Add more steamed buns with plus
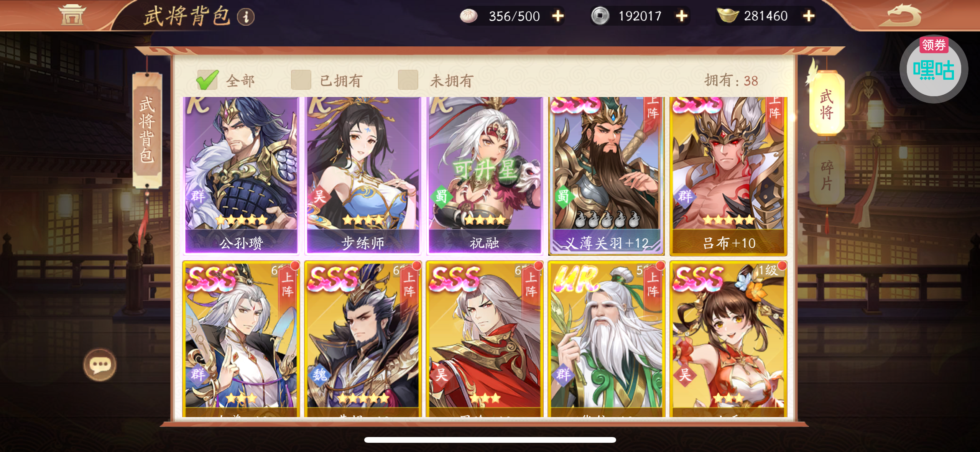 click(x=558, y=16)
